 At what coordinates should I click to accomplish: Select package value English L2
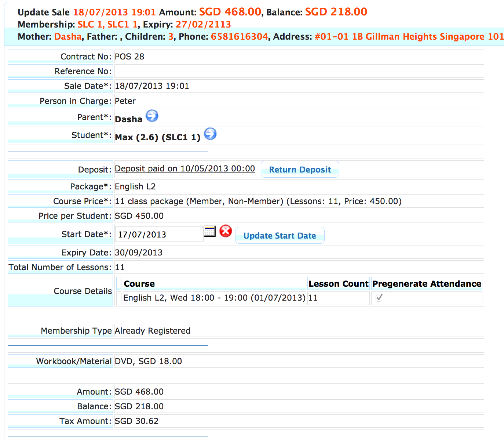tap(135, 186)
